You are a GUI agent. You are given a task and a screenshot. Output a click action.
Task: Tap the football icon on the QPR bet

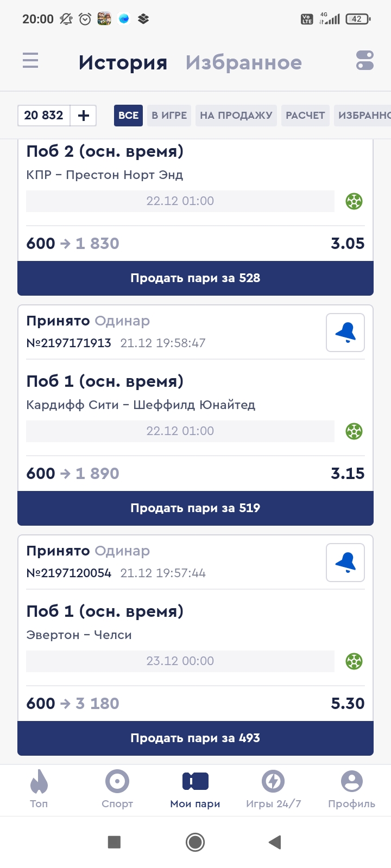point(354,201)
